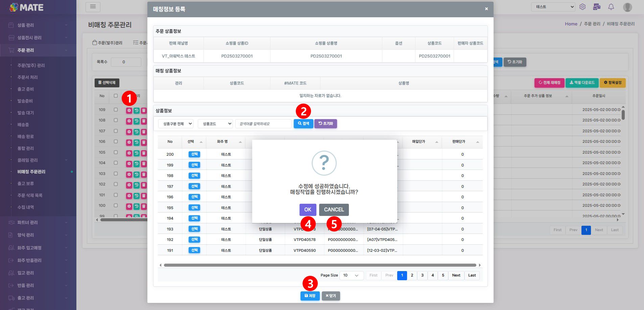Check the checkbox for row 104
644x310 pixels.
click(116, 163)
